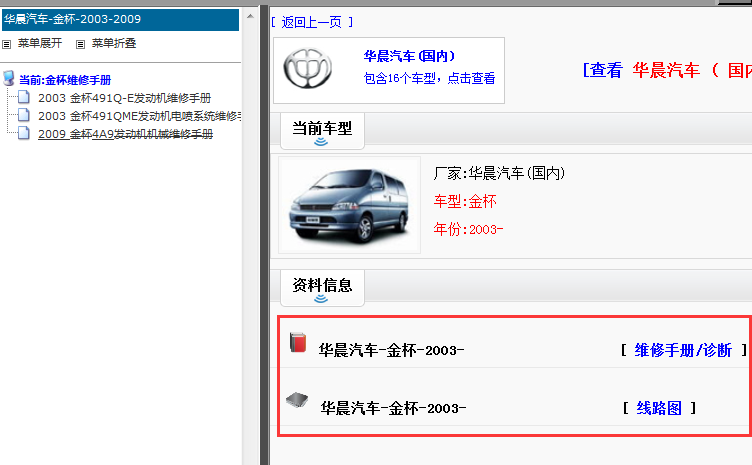Click the left panel scrollbar up arrow

click(x=250, y=16)
